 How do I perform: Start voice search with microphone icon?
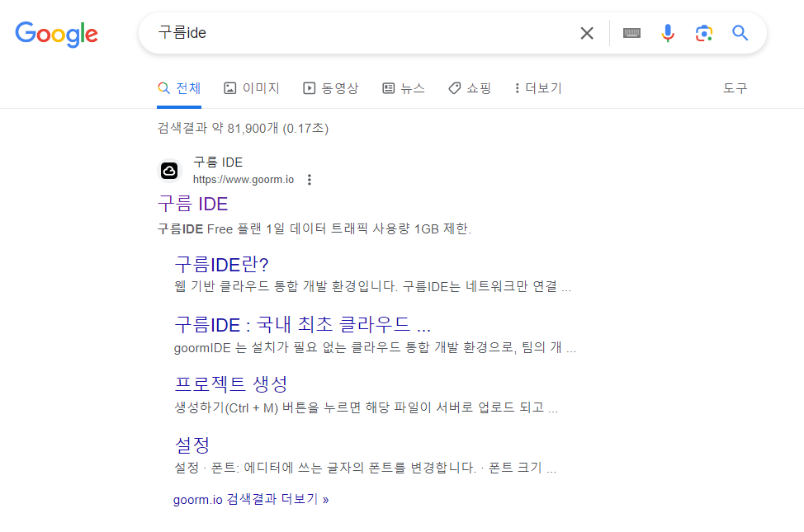[x=668, y=33]
